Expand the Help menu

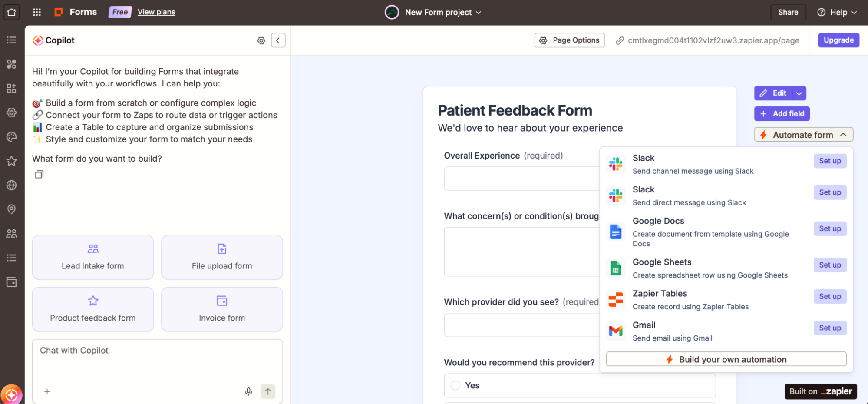click(837, 12)
